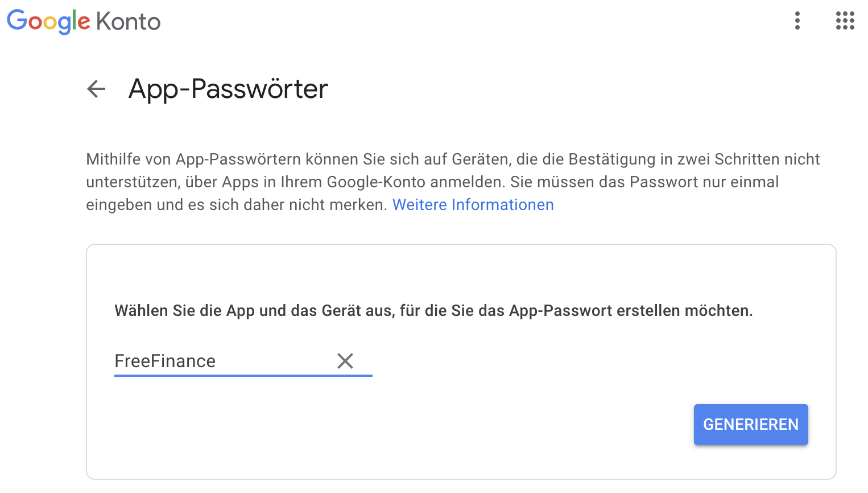Screen dimensions: 868x493
Task: Click the Konto text beside Google logo
Action: click(128, 22)
